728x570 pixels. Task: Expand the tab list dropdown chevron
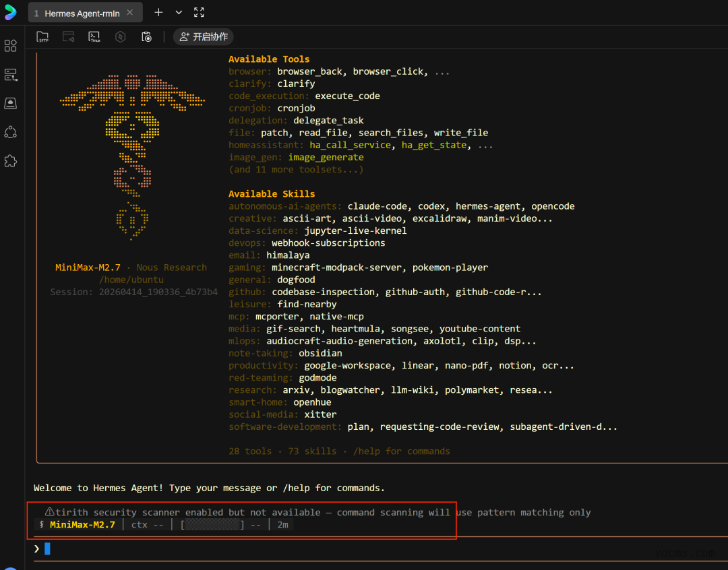(x=179, y=13)
